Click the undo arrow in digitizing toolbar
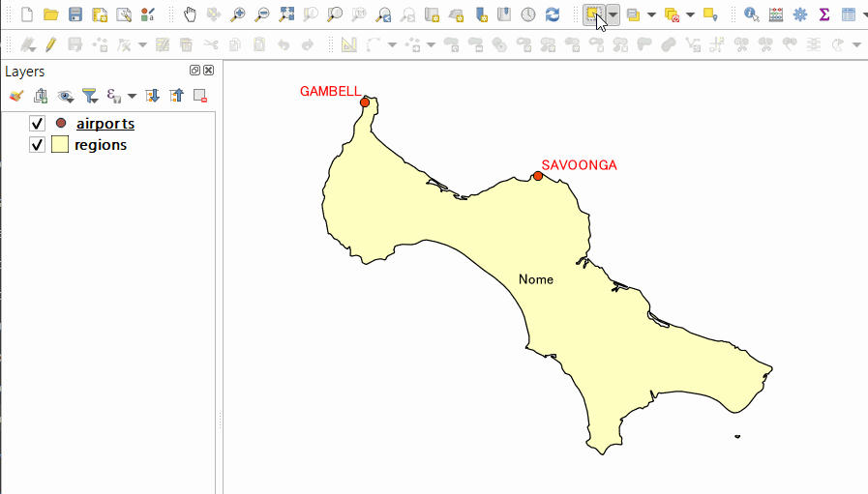This screenshot has width=868, height=494. point(284,44)
